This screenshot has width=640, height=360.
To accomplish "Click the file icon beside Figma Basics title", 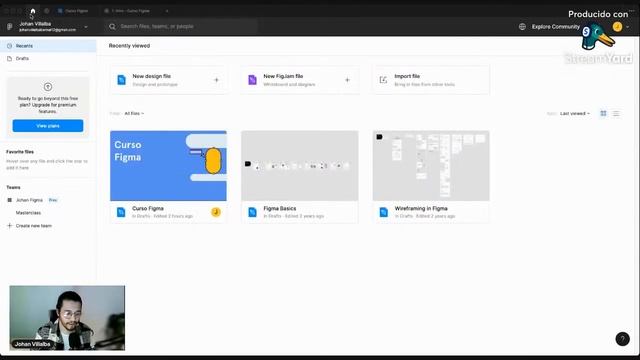I will click(x=252, y=212).
